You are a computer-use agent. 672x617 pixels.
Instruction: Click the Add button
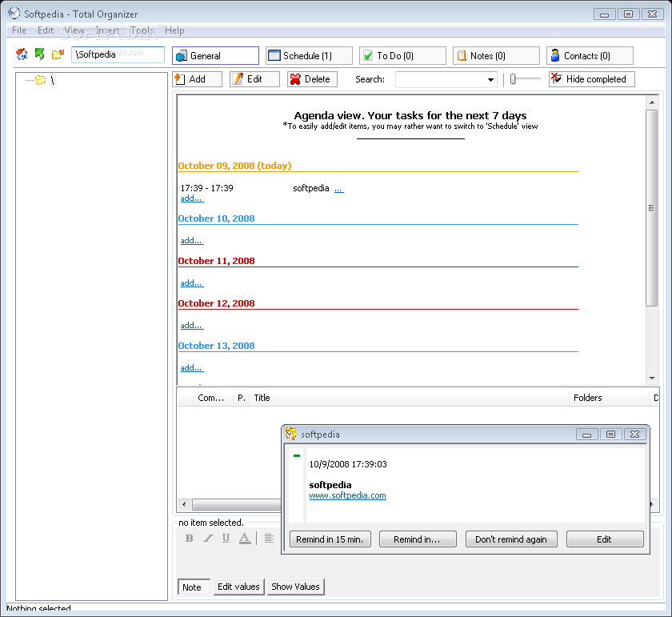point(197,79)
